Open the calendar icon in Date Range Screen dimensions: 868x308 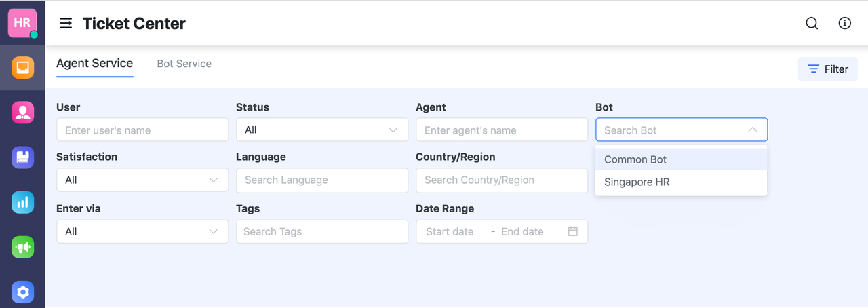(573, 231)
